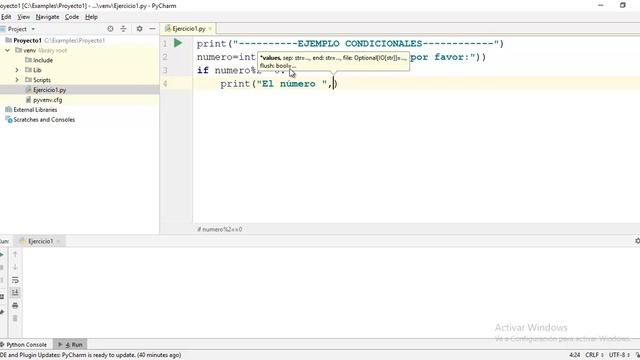Toggle scroll to end icon in Run panel

(x=15, y=293)
